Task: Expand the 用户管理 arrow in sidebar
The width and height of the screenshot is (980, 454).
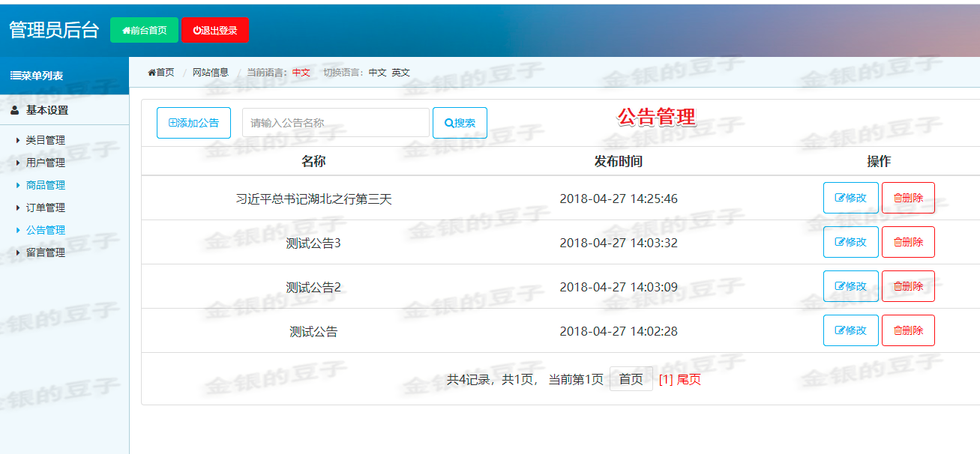Action: (19, 163)
